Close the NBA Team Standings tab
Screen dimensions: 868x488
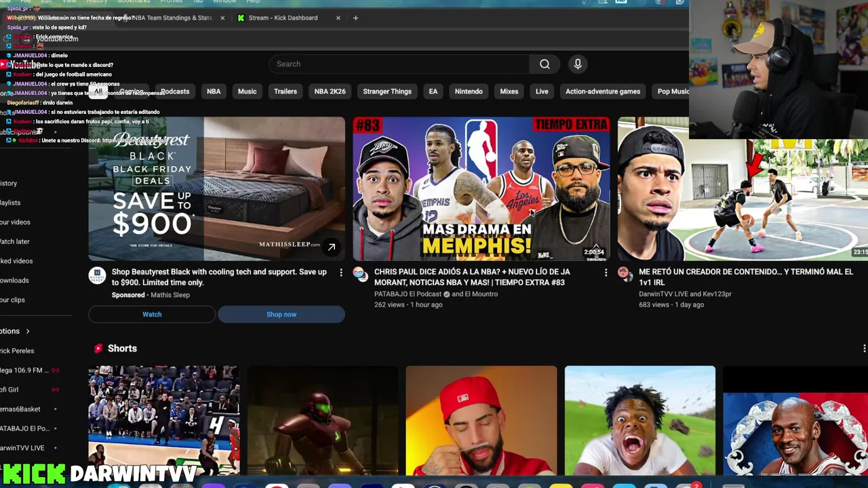click(x=222, y=18)
